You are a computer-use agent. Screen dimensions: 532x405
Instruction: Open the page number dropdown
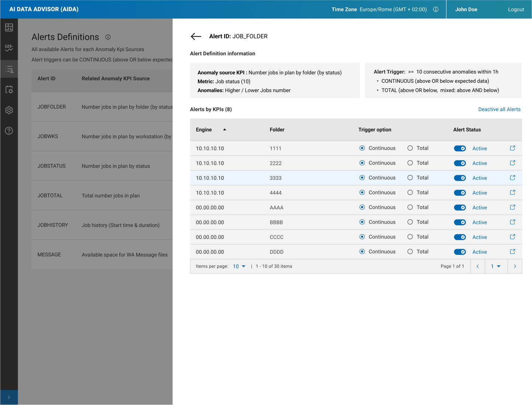tap(495, 266)
